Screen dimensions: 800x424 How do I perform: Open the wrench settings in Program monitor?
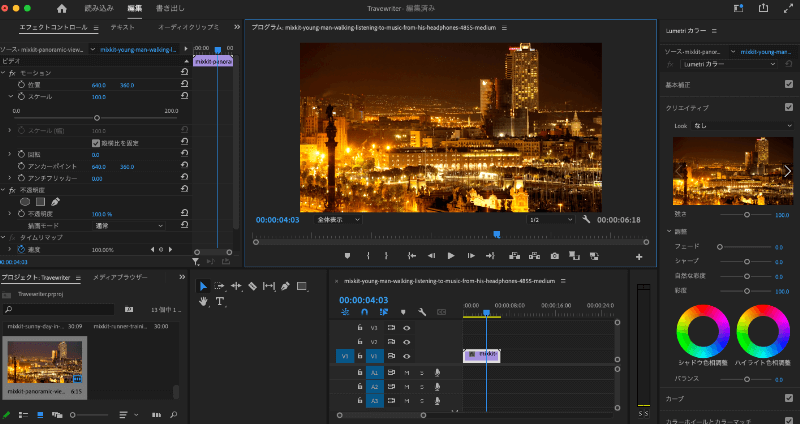(586, 219)
